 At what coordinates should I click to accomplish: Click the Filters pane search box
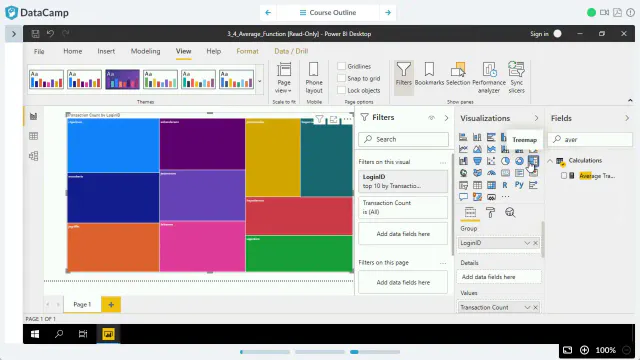click(403, 139)
